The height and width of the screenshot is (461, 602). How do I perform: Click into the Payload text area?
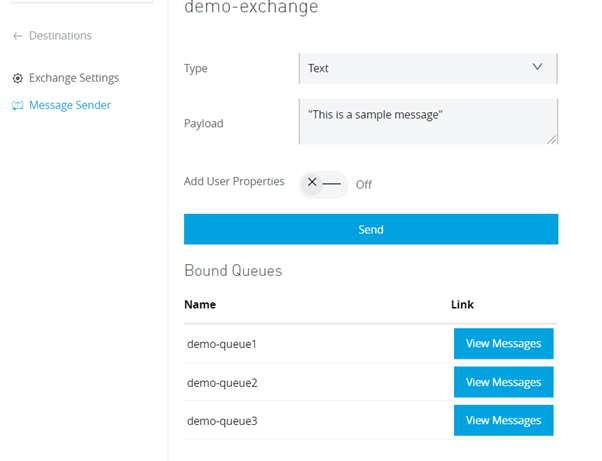(x=427, y=121)
